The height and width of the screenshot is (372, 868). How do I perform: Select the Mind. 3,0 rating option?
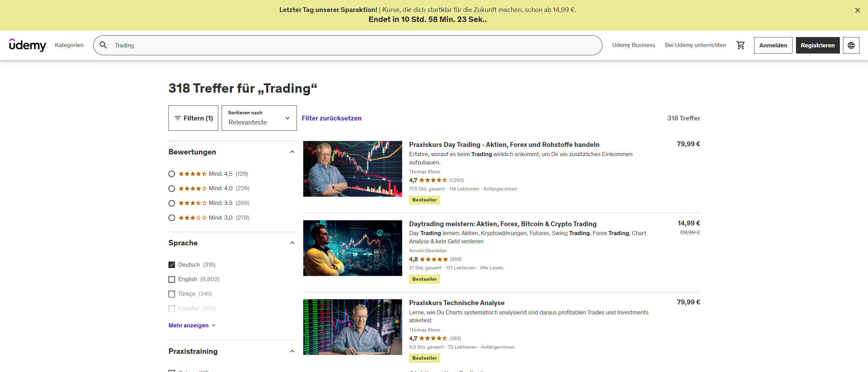172,218
